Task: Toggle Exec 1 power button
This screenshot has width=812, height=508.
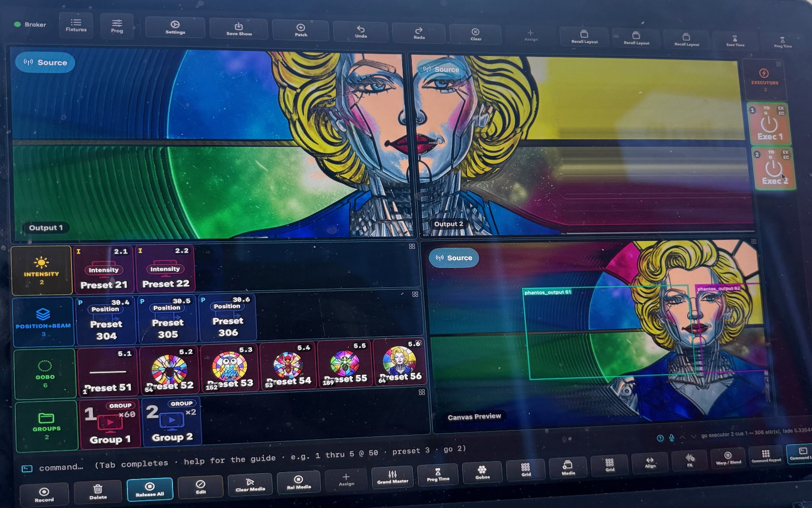Action: tap(769, 124)
